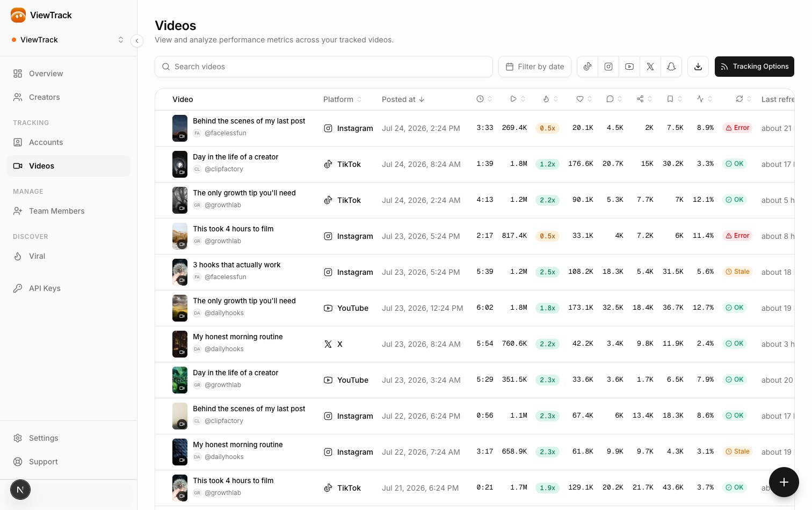
Task: Click 0.5x multiplier badge on 269.4K row
Action: [548, 128]
